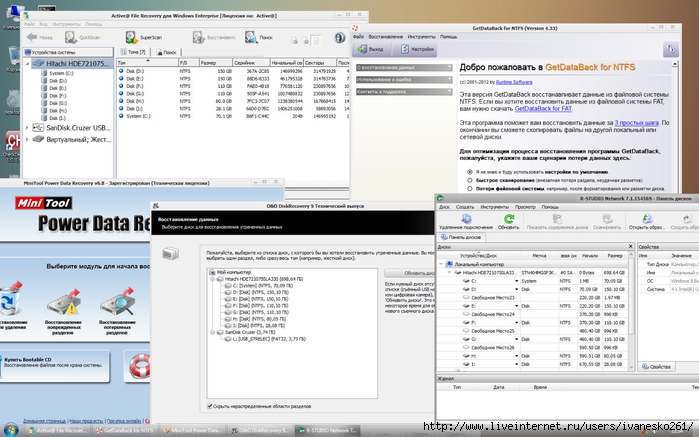The width and height of the screenshot is (699, 437).
Task: Expand 'Использование и ошибки' section in GetDataBack
Action: coord(404,79)
